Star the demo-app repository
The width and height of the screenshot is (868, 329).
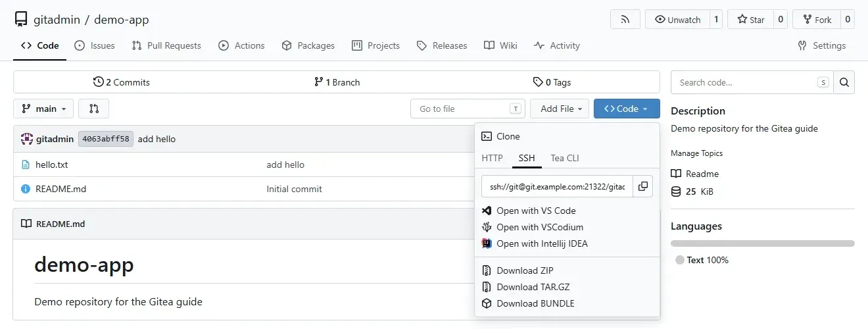750,19
